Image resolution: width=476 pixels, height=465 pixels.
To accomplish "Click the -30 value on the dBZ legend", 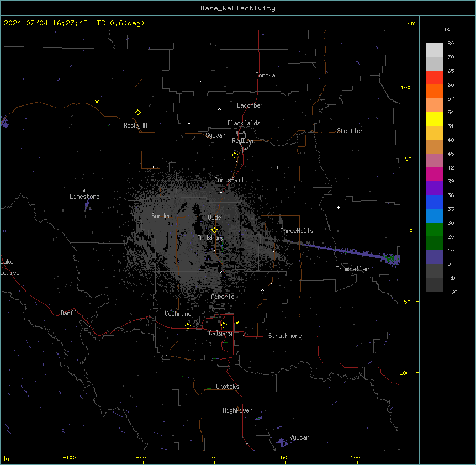I will [x=452, y=292].
